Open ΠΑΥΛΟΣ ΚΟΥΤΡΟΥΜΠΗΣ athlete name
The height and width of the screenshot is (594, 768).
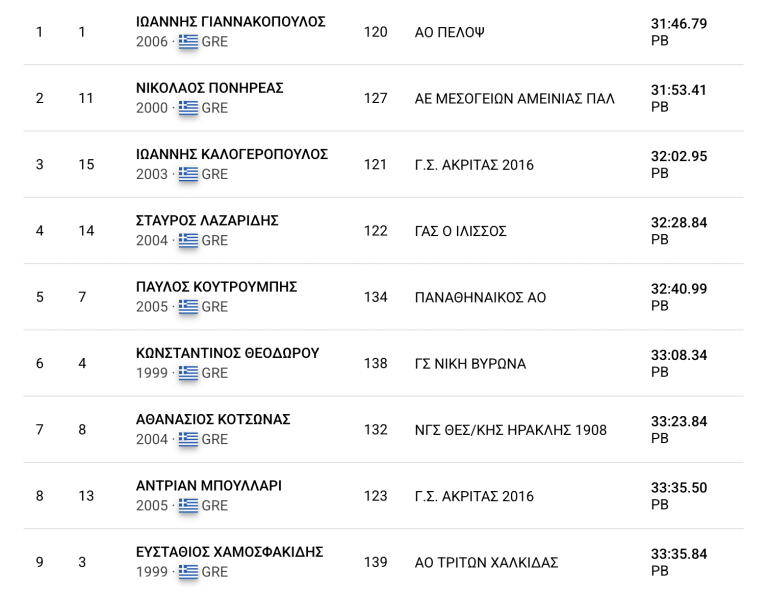(216, 287)
